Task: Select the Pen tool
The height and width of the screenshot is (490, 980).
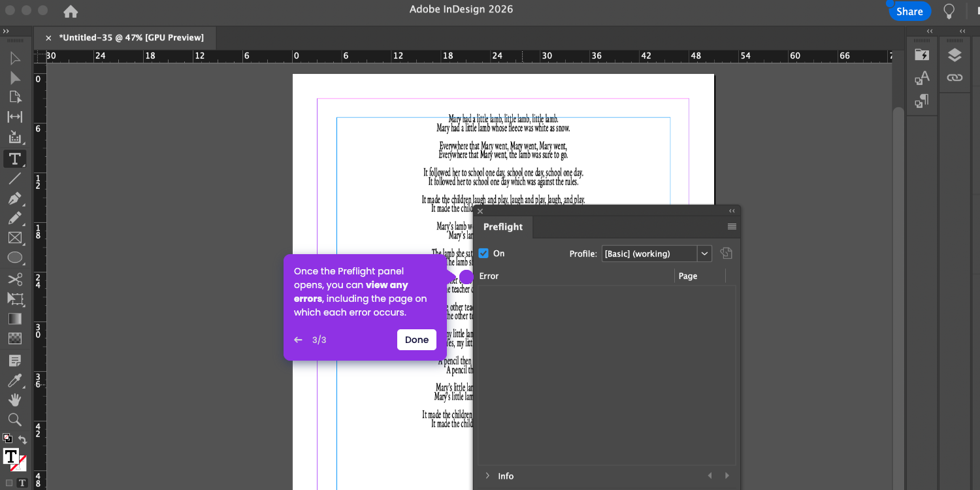Action: click(x=15, y=199)
